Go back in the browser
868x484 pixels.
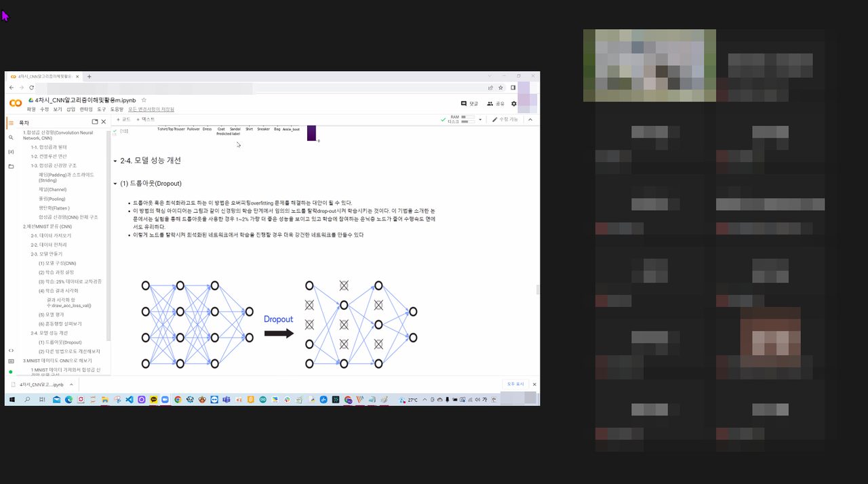click(12, 87)
